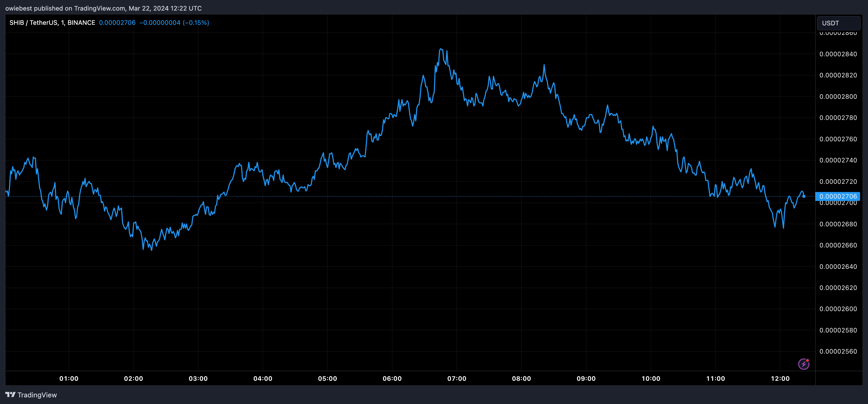
Task: Open the USDT currency selector
Action: tap(838, 23)
